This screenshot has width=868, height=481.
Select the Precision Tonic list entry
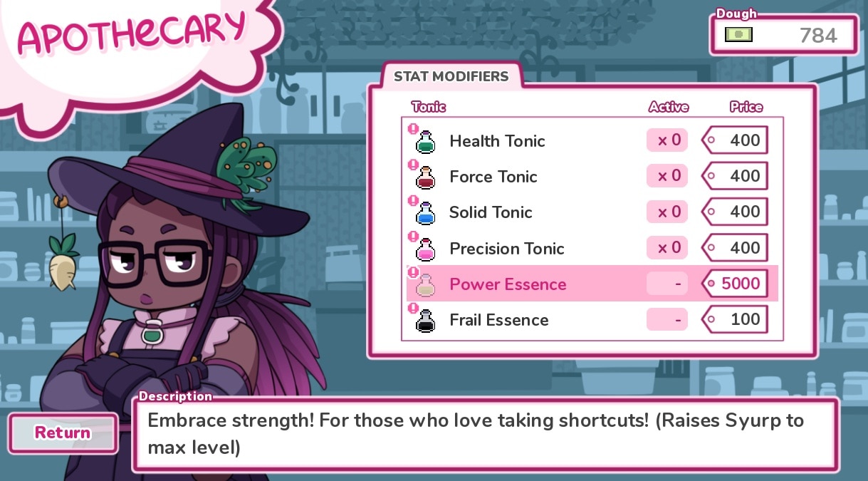[592, 248]
